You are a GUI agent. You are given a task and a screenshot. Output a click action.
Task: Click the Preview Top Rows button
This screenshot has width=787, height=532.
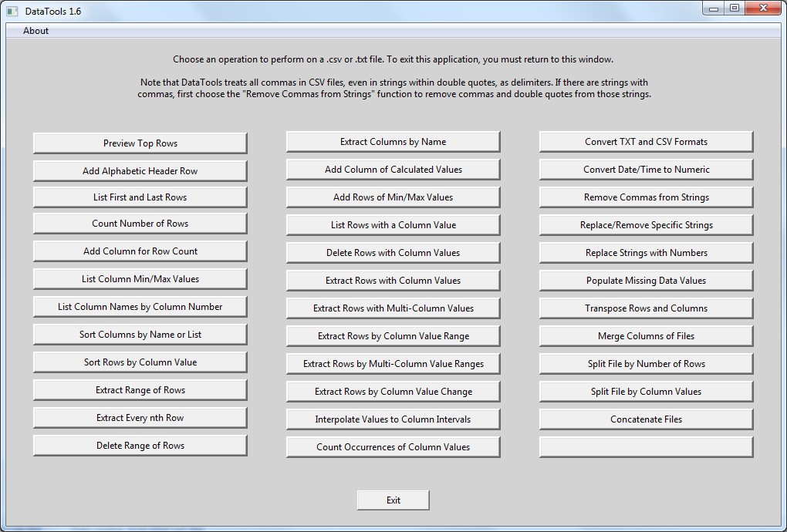[x=140, y=143]
